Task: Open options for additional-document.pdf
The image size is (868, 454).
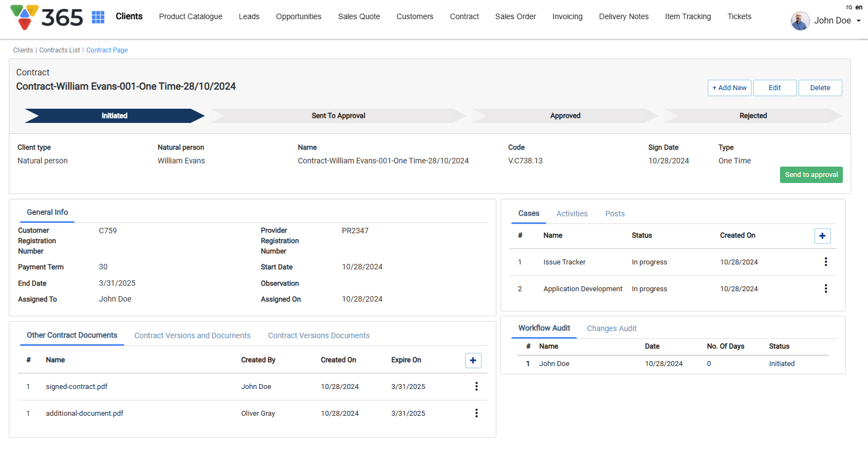Action: point(476,414)
